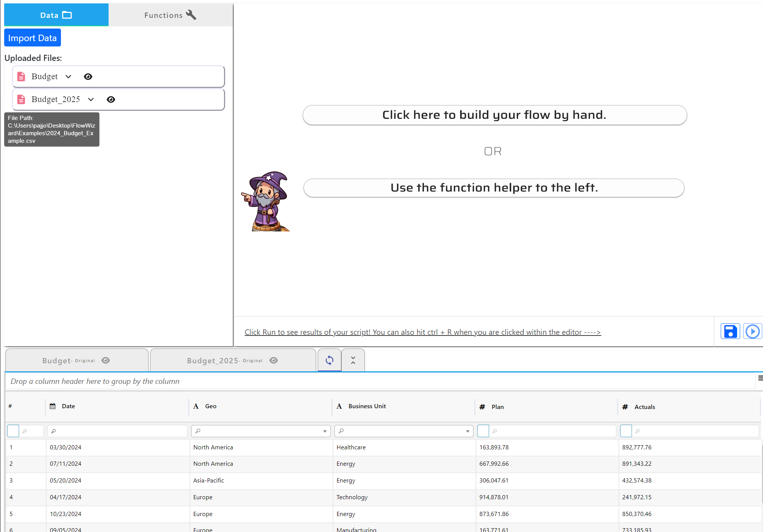Toggle the eye icon for Budget_2025 file
Image resolution: width=763 pixels, height=532 pixels.
point(111,99)
